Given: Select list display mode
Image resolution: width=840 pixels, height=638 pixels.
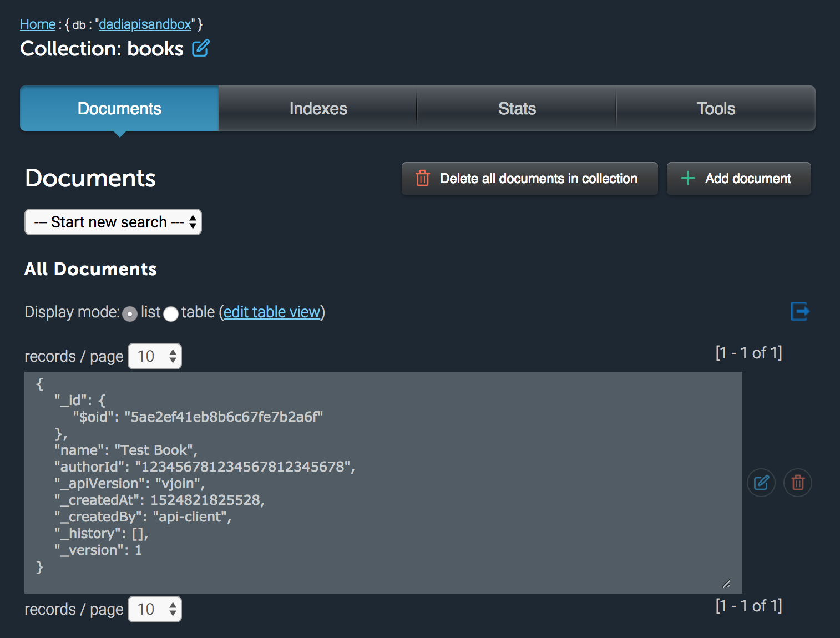Looking at the screenshot, I should pos(130,314).
